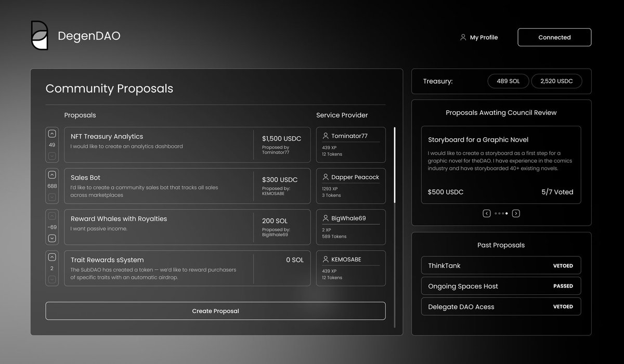This screenshot has width=624, height=364.
Task: Open the Trait Rewards sSystem card
Action: click(187, 268)
